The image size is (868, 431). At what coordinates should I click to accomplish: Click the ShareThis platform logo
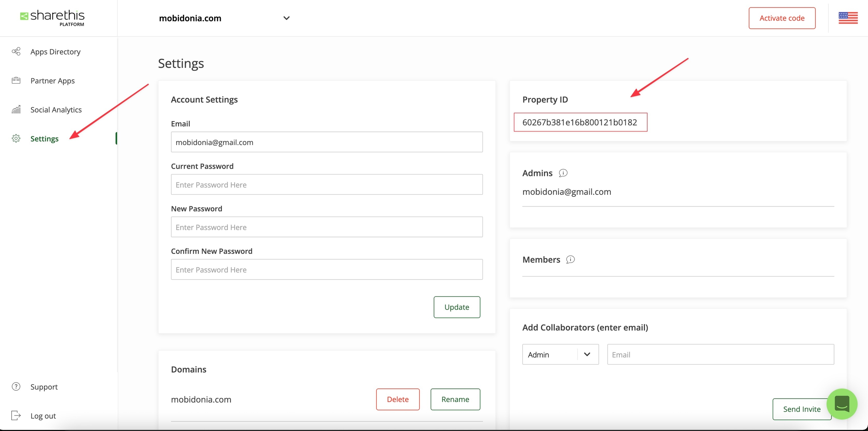(x=52, y=18)
